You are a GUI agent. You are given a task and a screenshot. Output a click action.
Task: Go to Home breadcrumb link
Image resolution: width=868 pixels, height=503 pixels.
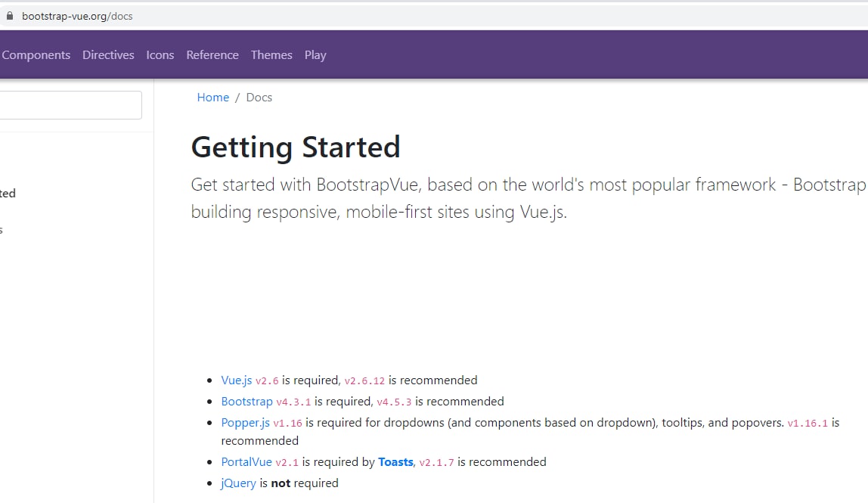click(x=213, y=98)
